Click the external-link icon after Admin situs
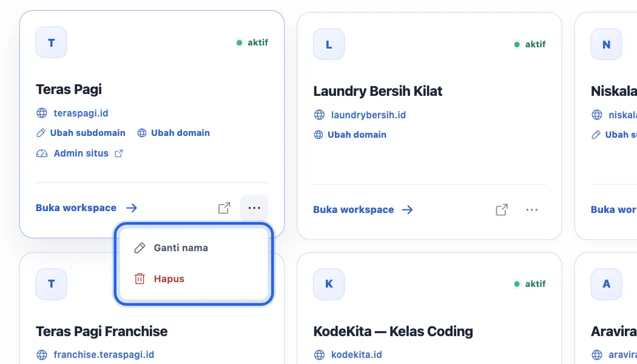The width and height of the screenshot is (637, 364). coord(119,153)
